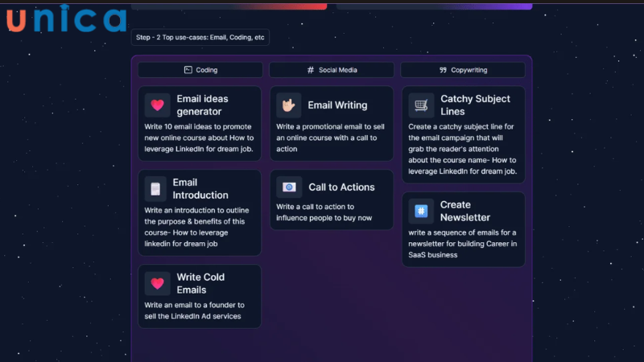Select text 'Create a catchy subject line for'
This screenshot has width=644, height=362.
(460, 127)
